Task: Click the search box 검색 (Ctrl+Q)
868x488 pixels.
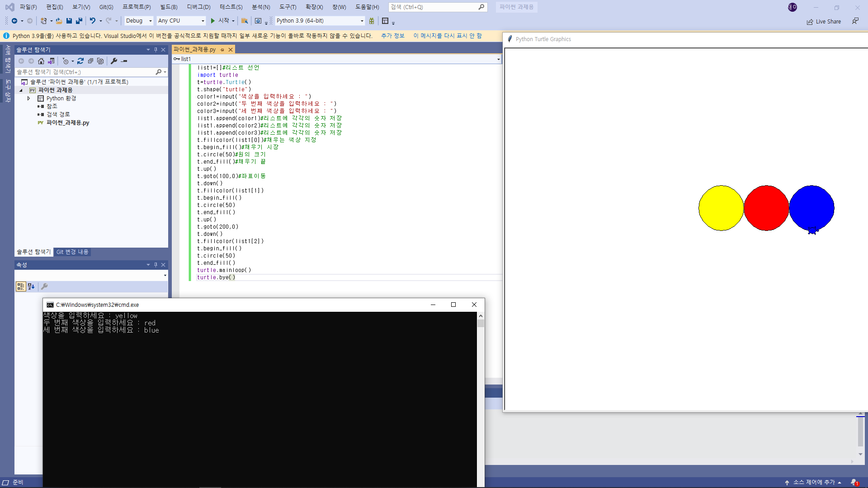Action: pyautogui.click(x=438, y=7)
